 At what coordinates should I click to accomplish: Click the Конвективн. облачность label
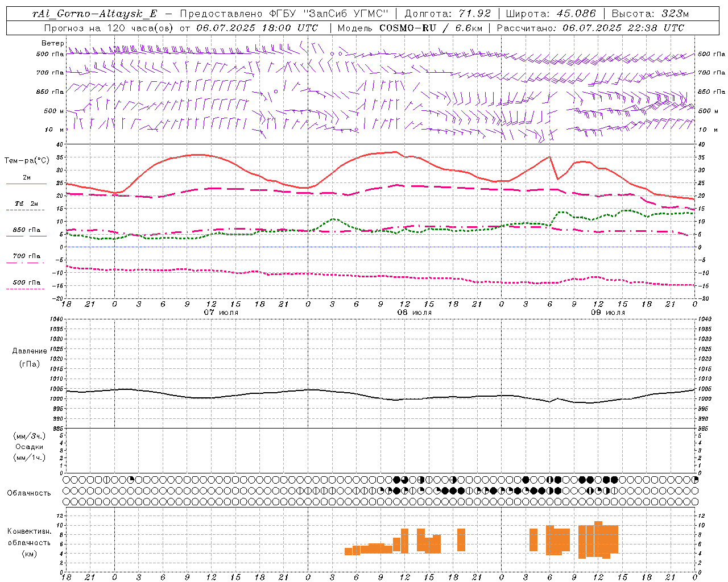click(29, 537)
